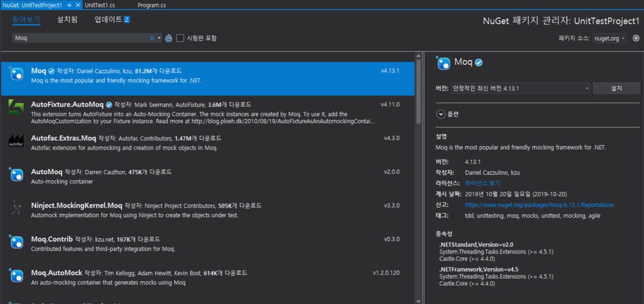Select the AutoFixture.AutoMoq package row

pos(208,112)
